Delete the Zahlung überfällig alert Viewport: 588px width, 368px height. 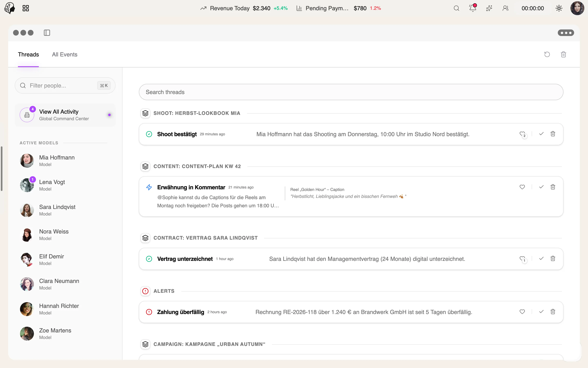[x=553, y=312]
